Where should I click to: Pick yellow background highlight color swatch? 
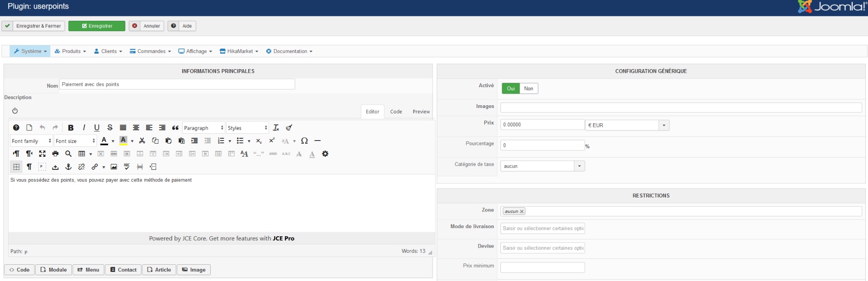(x=123, y=140)
